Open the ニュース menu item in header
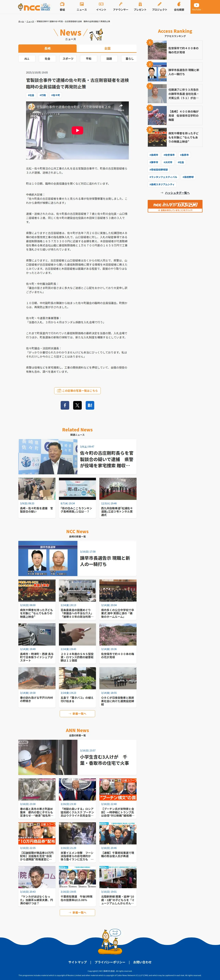The image size is (220, 980). coord(82,7)
